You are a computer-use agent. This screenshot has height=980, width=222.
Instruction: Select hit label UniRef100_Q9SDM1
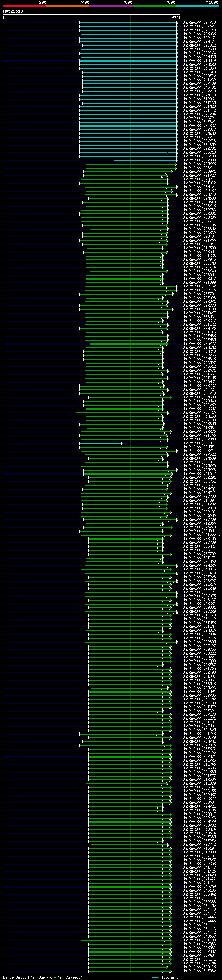click(x=199, y=275)
